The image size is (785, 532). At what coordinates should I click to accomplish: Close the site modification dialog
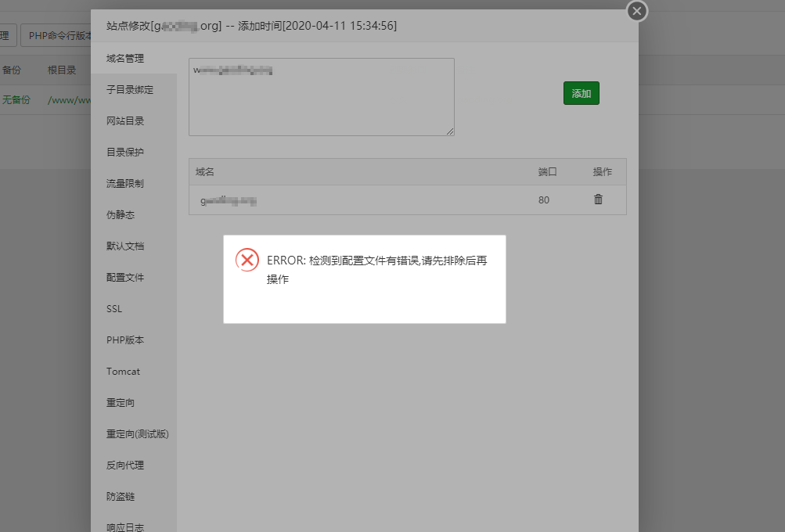[x=637, y=11]
